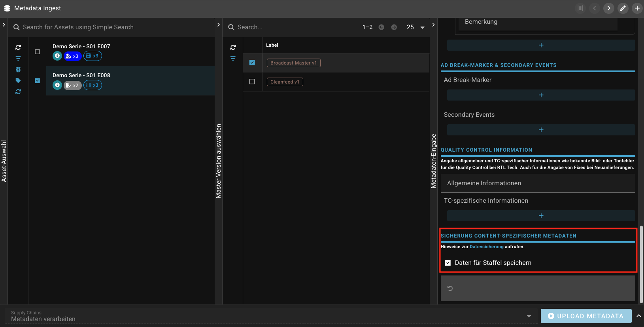Viewport: 644px width, 327px height.
Task: Select the Demo Serie S01 E007 checkbox
Action: point(38,52)
